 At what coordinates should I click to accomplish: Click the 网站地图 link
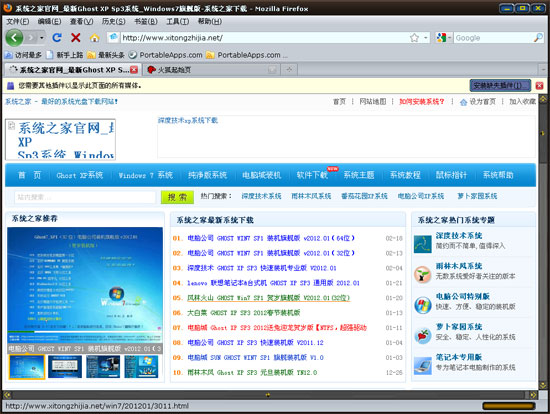coord(373,101)
